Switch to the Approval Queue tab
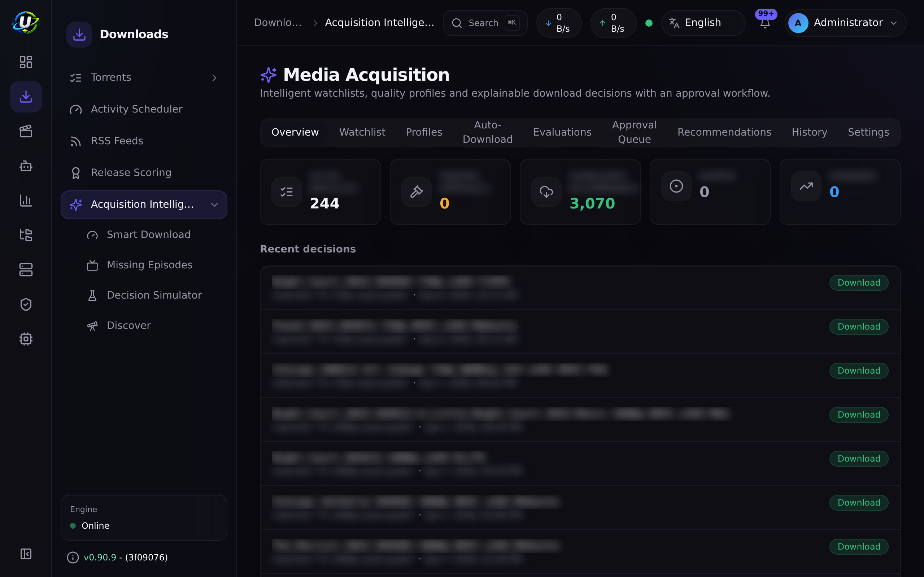924x577 pixels. tap(634, 132)
